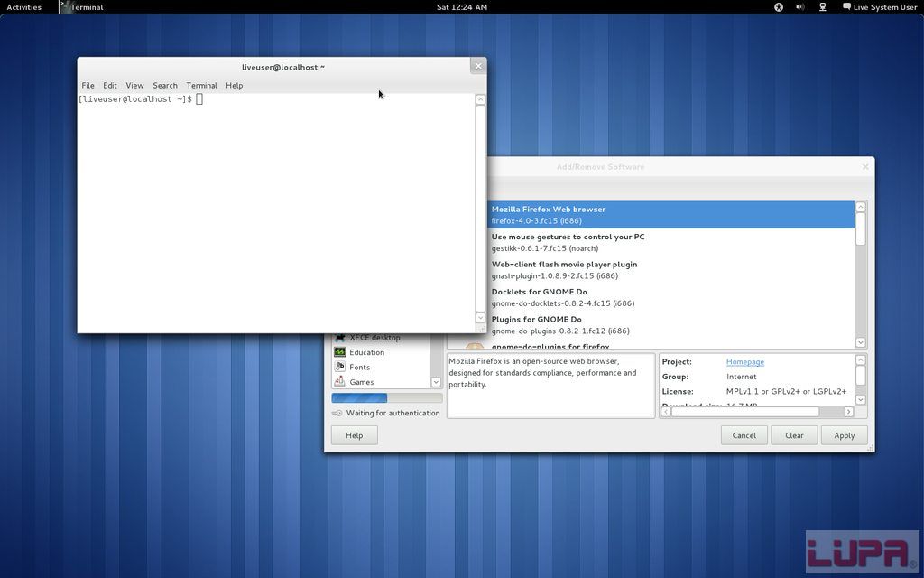Image resolution: width=924 pixels, height=578 pixels.
Task: Click the Cancel button
Action: pos(744,435)
